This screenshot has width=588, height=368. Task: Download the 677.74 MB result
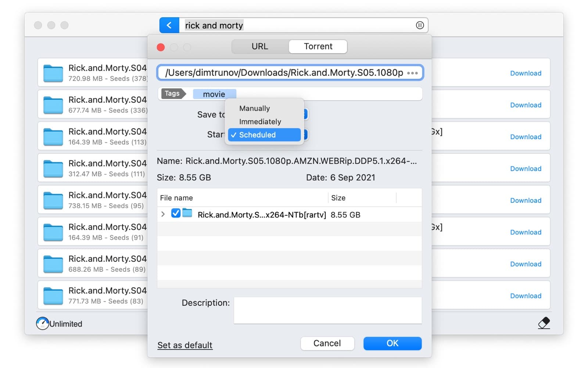click(526, 105)
